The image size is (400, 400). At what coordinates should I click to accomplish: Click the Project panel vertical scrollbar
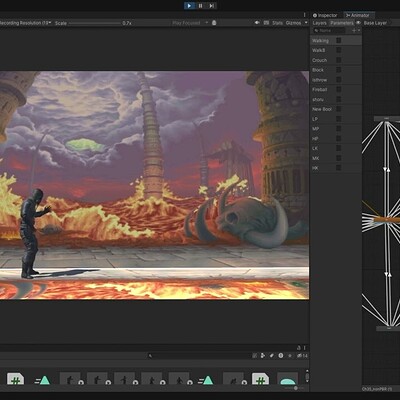pos(307,376)
